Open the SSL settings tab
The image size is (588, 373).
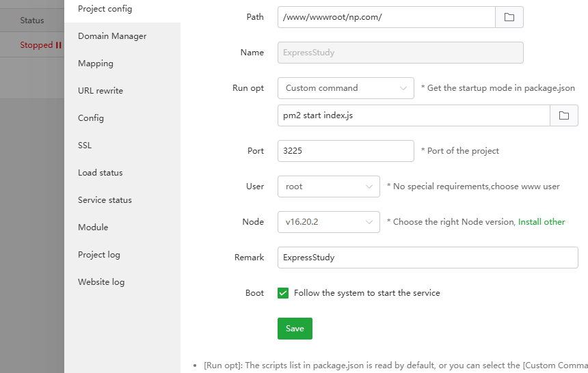click(x=85, y=146)
